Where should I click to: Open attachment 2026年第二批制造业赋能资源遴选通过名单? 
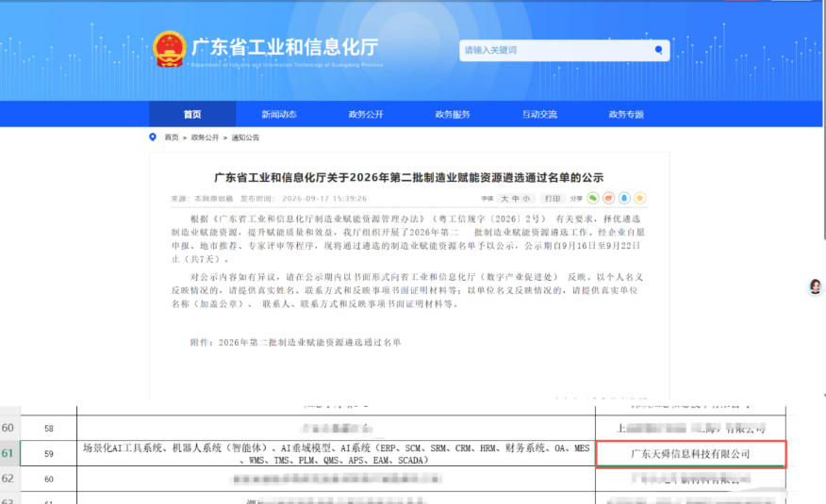[309, 343]
